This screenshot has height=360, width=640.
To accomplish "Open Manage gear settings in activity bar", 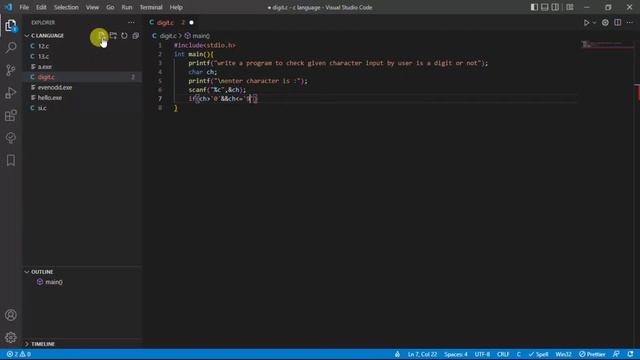I will 11,338.
